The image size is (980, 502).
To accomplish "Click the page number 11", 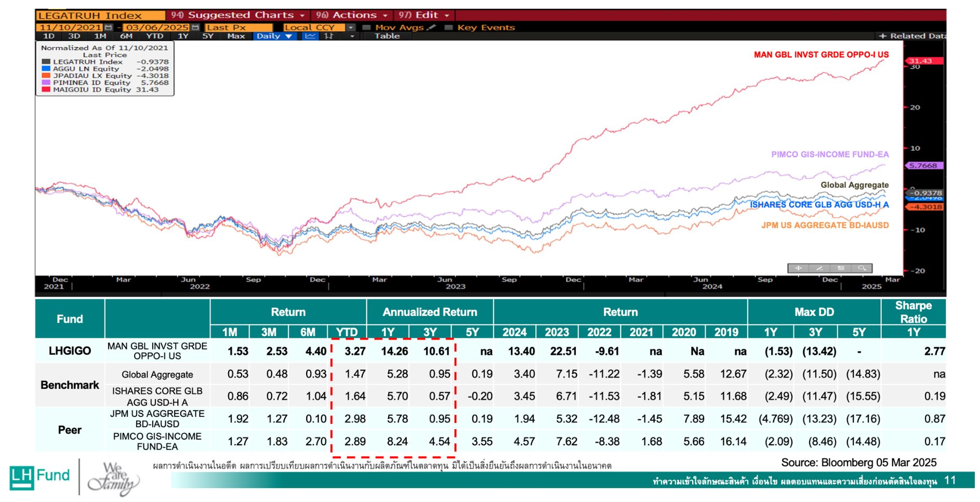I will coord(950,481).
